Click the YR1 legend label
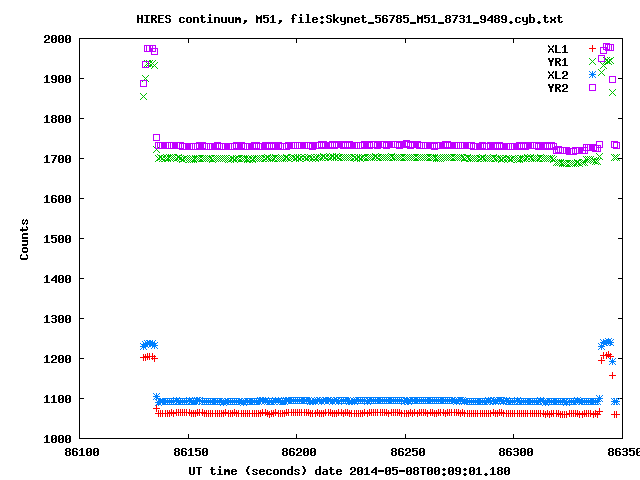Image resolution: width=640 pixels, height=480 pixels. 558,62
